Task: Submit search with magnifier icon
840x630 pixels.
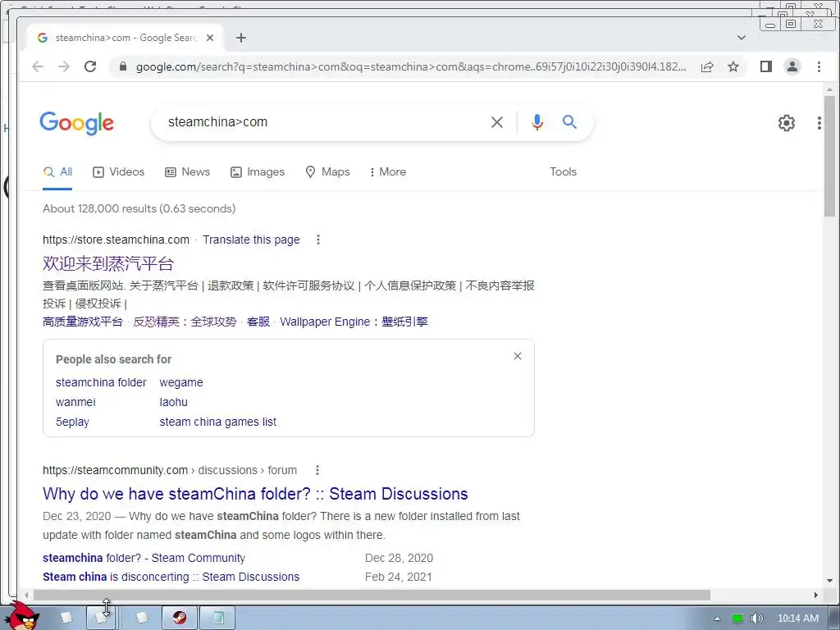Action: 569,122
